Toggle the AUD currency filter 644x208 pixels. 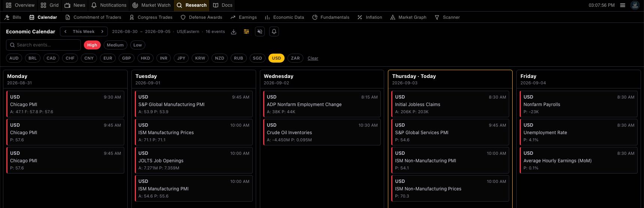pos(14,58)
